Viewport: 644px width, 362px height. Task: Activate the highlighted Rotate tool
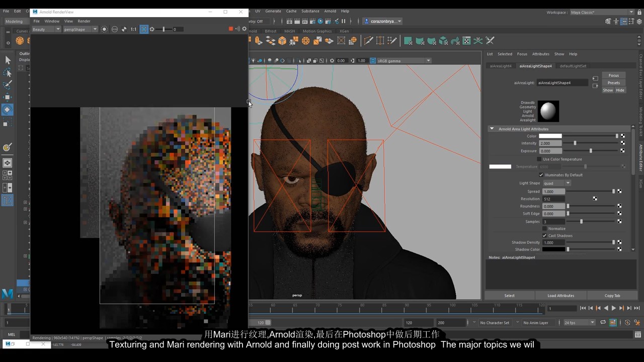[x=8, y=110]
